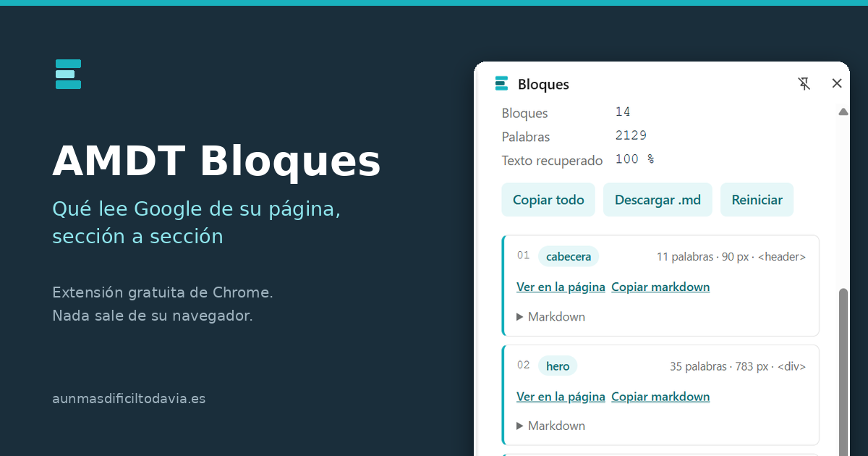Click the scrollbar up arrow in the panel
Screen dimensions: 868x456
pos(843,112)
